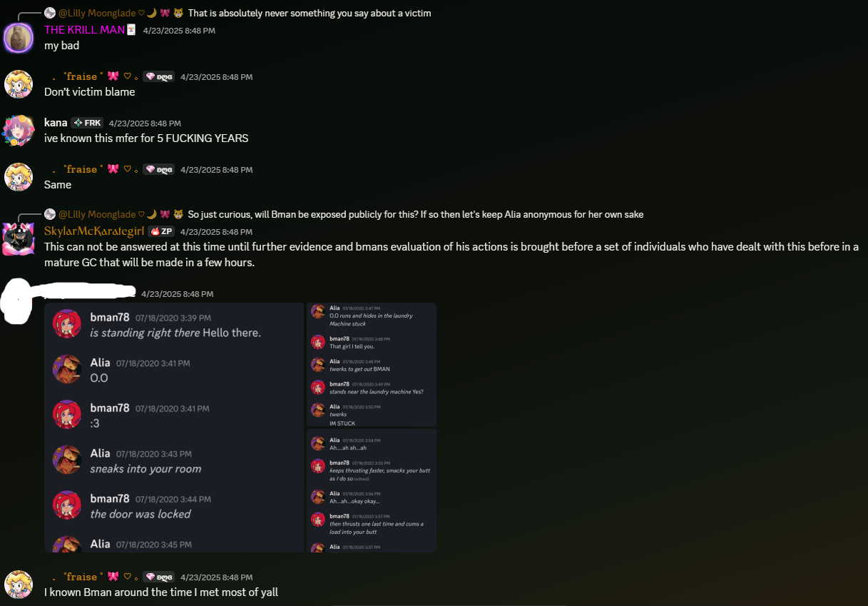Open THE KRILL MAN username
Viewport: 868px width, 606px height.
point(84,30)
